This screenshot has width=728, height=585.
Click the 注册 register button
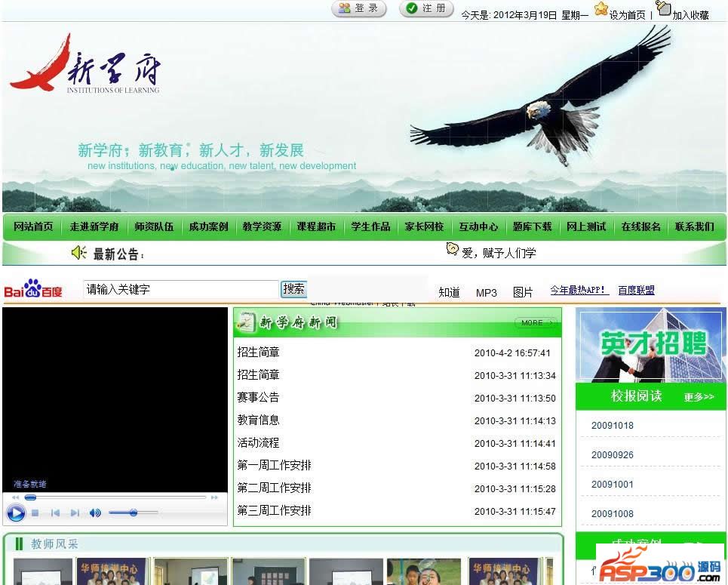[426, 8]
